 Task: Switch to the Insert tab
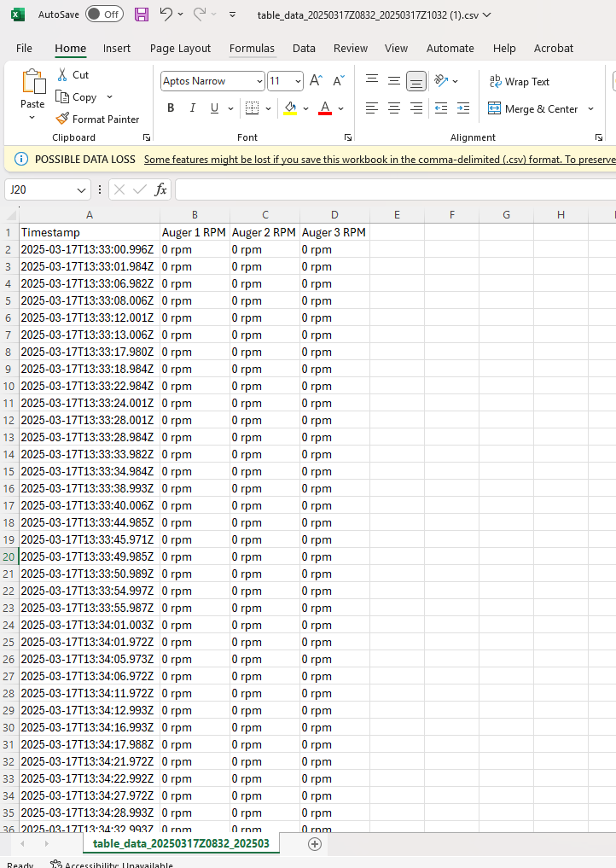click(117, 48)
